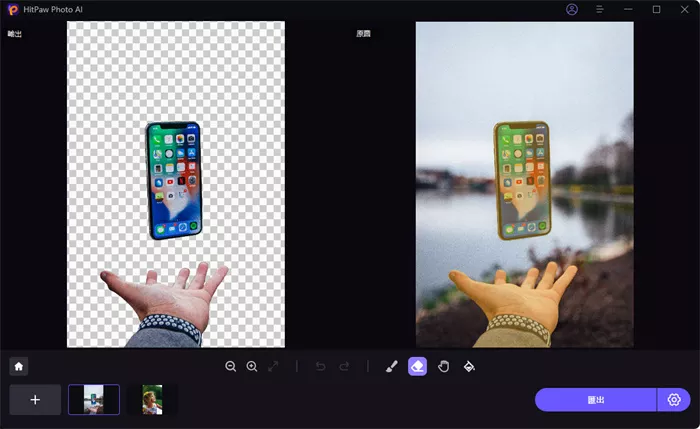Zoom out using the minus magnifier
Viewport: 700px width, 429px height.
coord(231,366)
